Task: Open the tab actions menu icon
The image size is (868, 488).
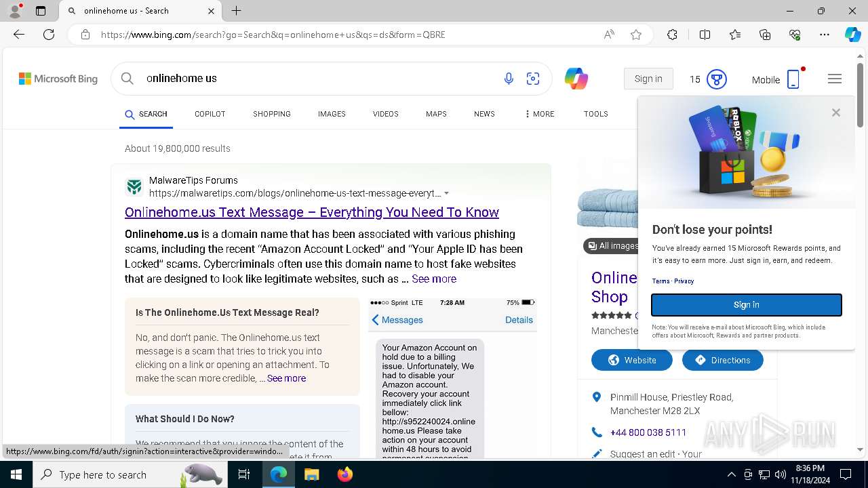Action: click(41, 11)
